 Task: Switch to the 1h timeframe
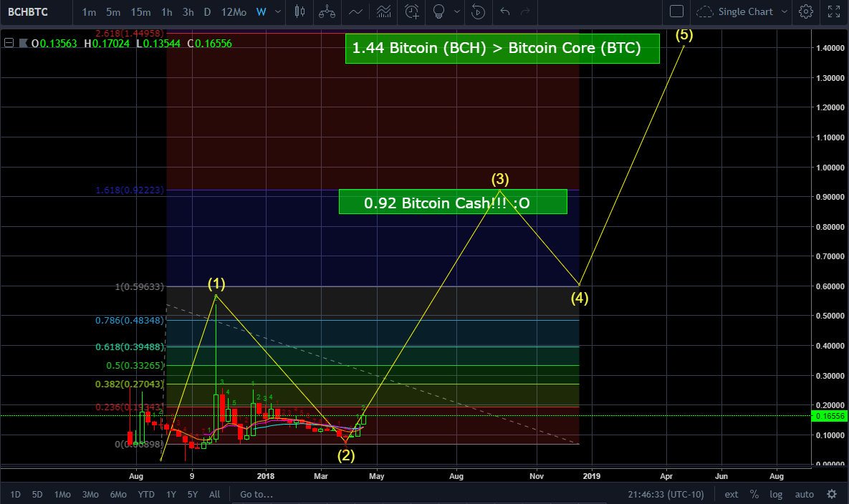click(x=167, y=12)
